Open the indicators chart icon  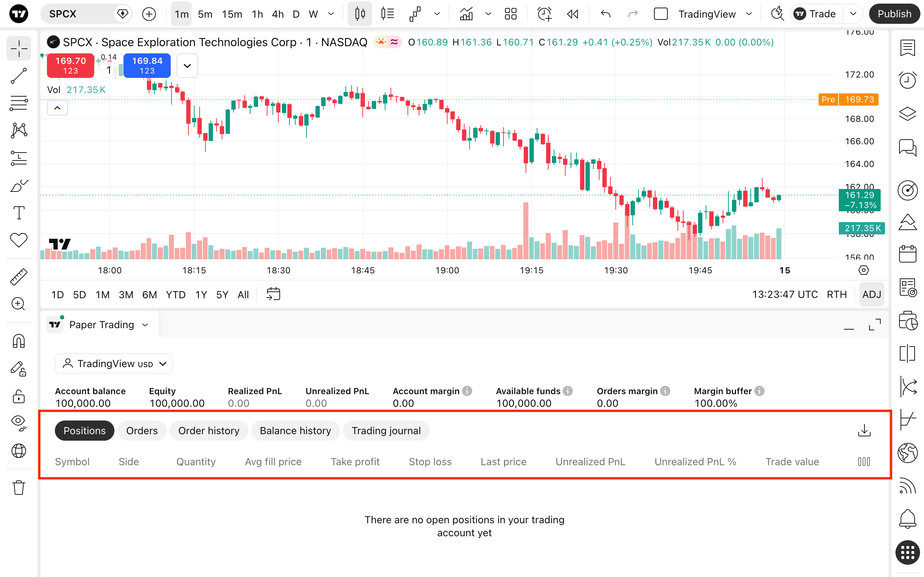pyautogui.click(x=466, y=14)
